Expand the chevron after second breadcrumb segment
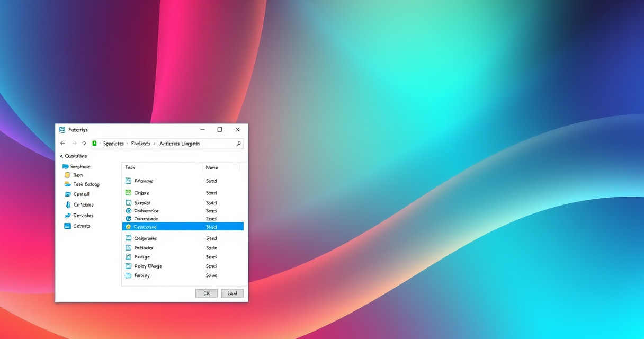Screen dimensions: 644x339 [155, 144]
